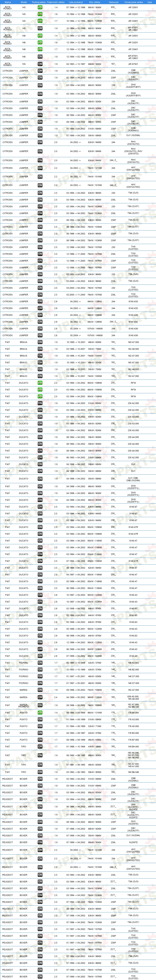156x980 pixels.
Task: Click ON icon in Fiat Marea Weekend row
Action: click(40, 705)
